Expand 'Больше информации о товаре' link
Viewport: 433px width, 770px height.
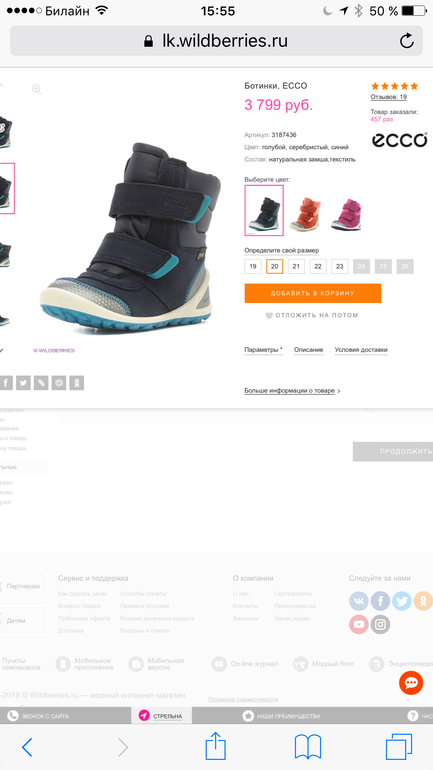(x=292, y=391)
